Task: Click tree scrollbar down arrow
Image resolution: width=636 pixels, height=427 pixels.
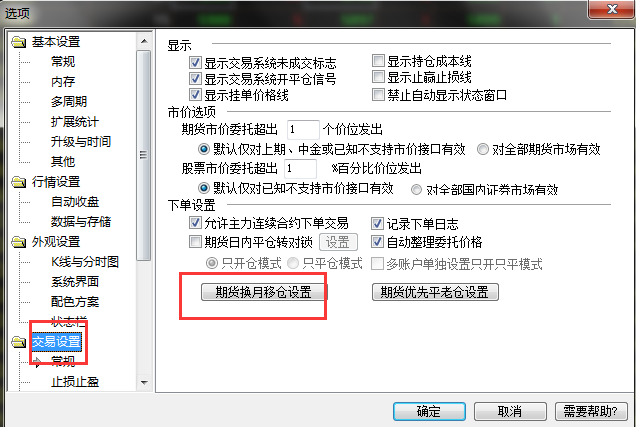Action: click(x=144, y=382)
